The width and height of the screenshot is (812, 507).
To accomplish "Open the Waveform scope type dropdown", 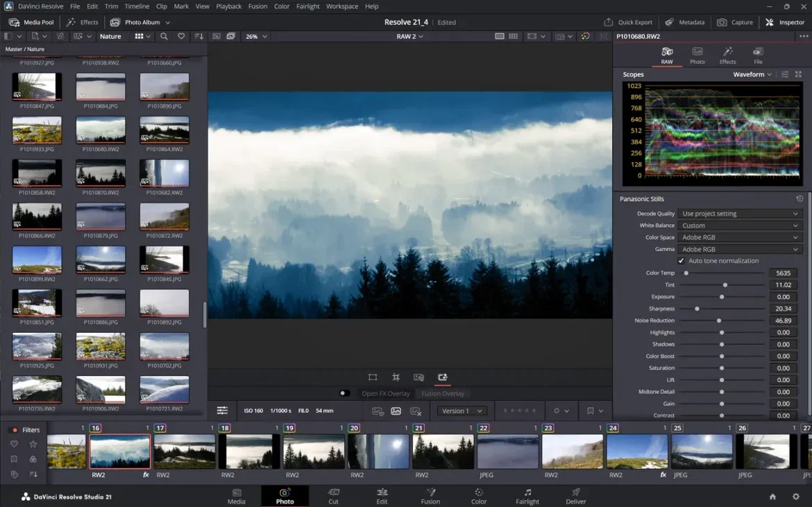I will point(752,74).
